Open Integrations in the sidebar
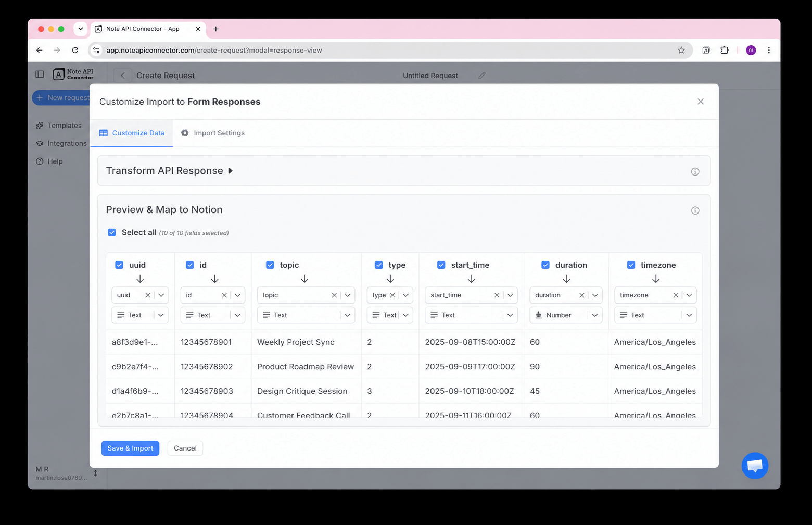The image size is (812, 525). pos(61,143)
